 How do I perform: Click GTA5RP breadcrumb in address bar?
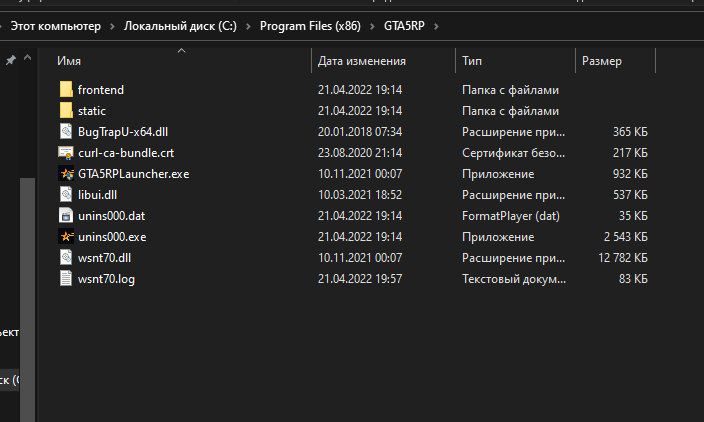click(x=404, y=26)
